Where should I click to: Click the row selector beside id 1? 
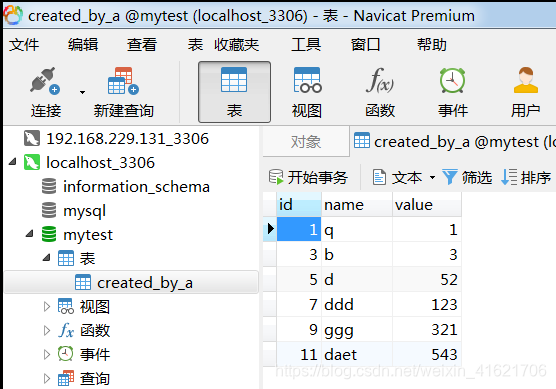tap(270, 229)
